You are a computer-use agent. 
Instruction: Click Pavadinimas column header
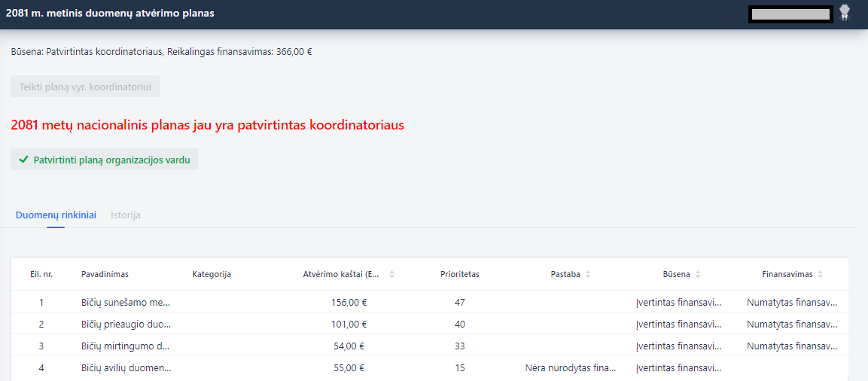tap(105, 274)
